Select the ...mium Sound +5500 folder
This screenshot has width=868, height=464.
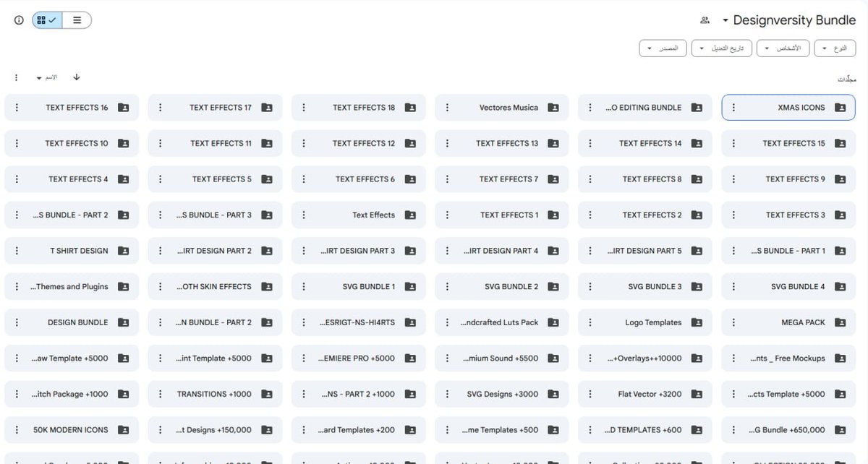pos(502,358)
